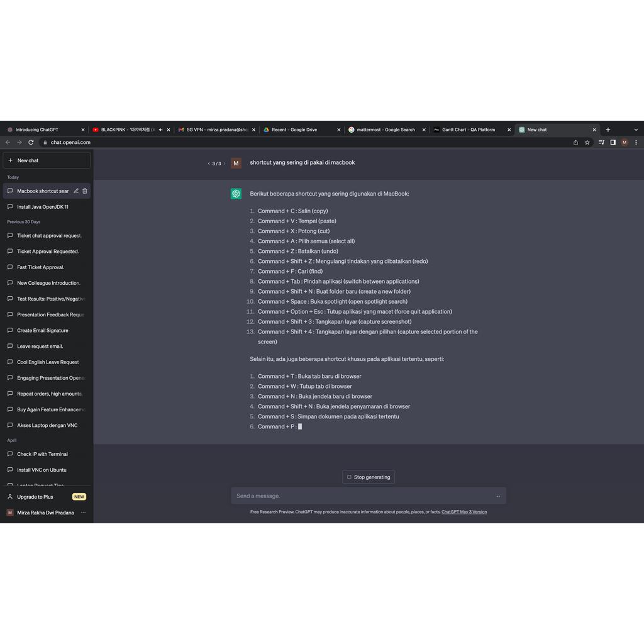The image size is (644, 644).
Task: Bookmark this page with the star icon
Action: [x=587, y=143]
